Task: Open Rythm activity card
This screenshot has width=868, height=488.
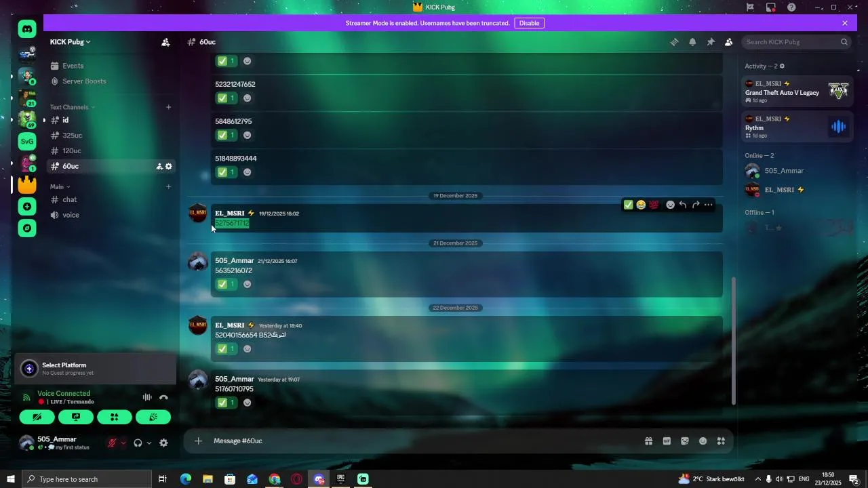Action: click(x=797, y=127)
